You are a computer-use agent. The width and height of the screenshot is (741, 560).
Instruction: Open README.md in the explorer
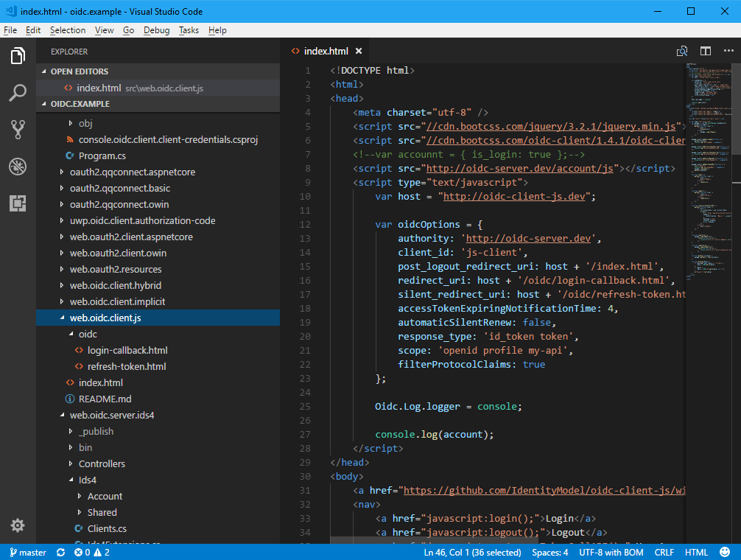tap(158, 399)
